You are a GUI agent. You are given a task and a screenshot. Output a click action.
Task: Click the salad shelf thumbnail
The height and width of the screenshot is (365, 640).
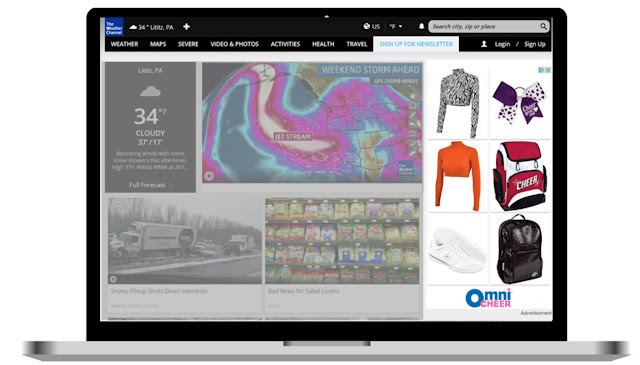(x=342, y=241)
